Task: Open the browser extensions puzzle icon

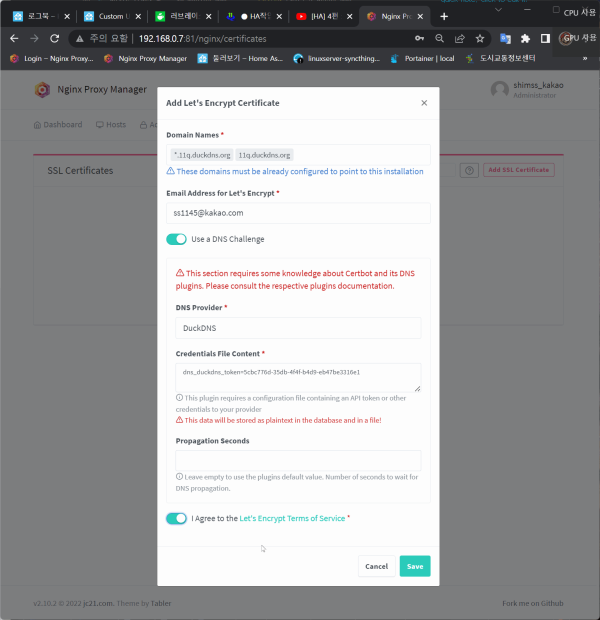Action: [x=525, y=38]
